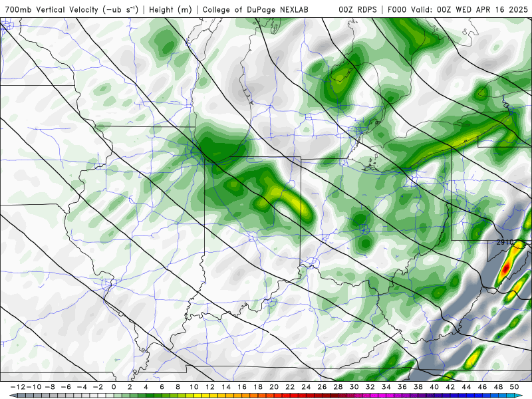Click the '38' color scale label
Viewport: 532px width, 399px height.
(x=418, y=387)
